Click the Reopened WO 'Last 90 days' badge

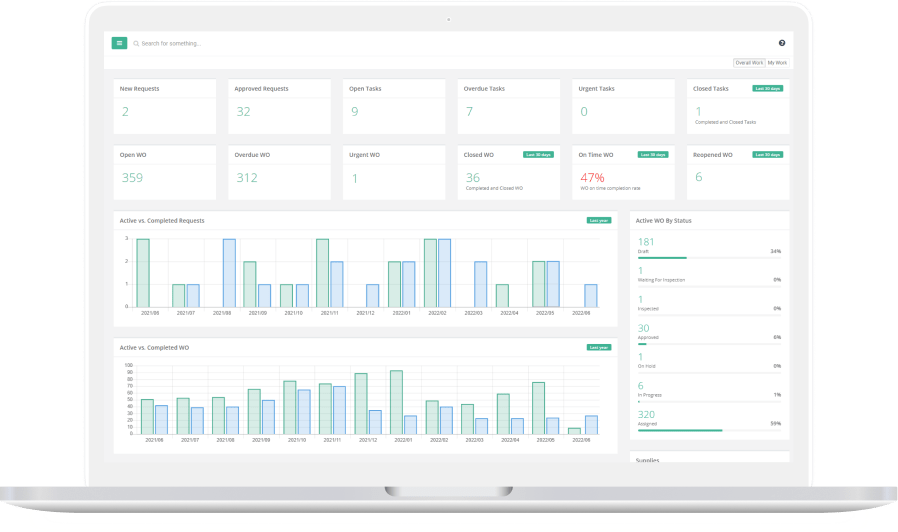click(768, 155)
